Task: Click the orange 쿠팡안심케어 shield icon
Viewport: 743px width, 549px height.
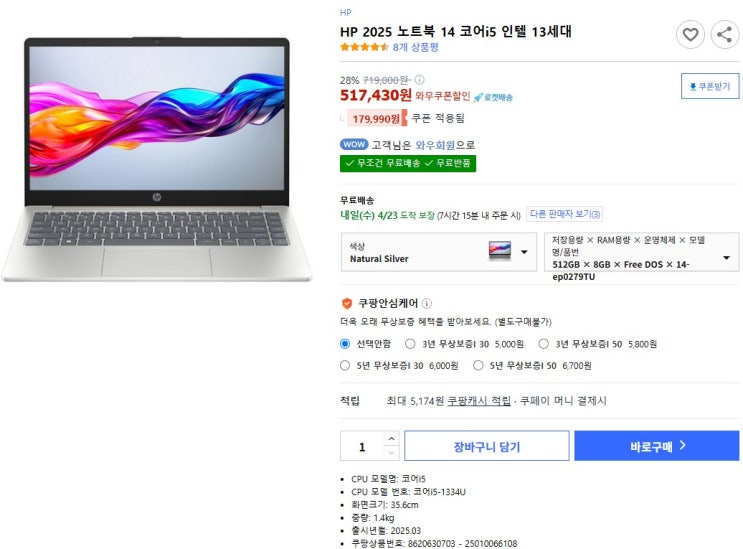Action: [x=347, y=303]
